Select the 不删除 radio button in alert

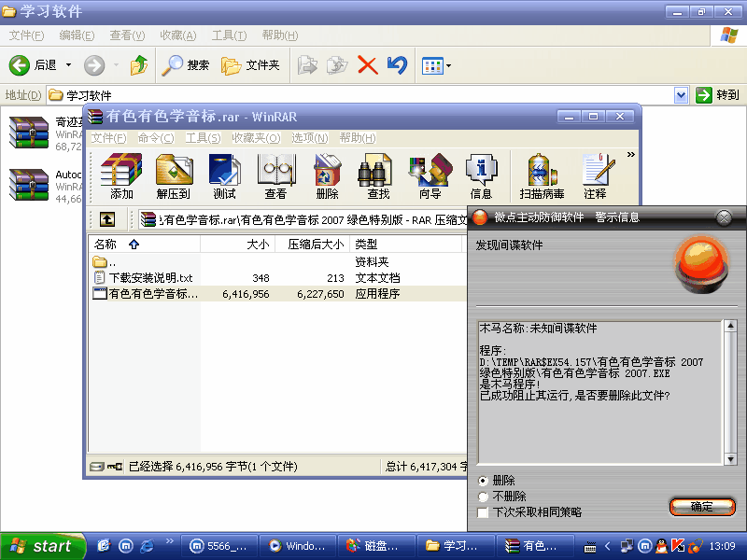pyautogui.click(x=483, y=497)
